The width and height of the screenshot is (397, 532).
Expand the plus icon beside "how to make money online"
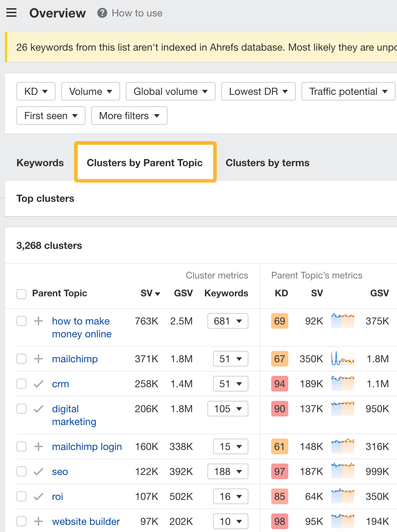pos(38,321)
